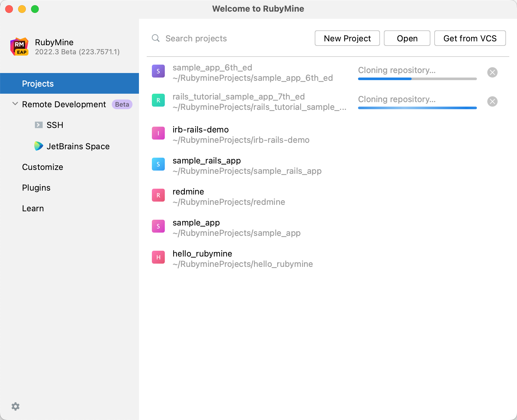This screenshot has width=517, height=420.
Task: Click the JetBrains Space logo icon
Action: coord(39,146)
